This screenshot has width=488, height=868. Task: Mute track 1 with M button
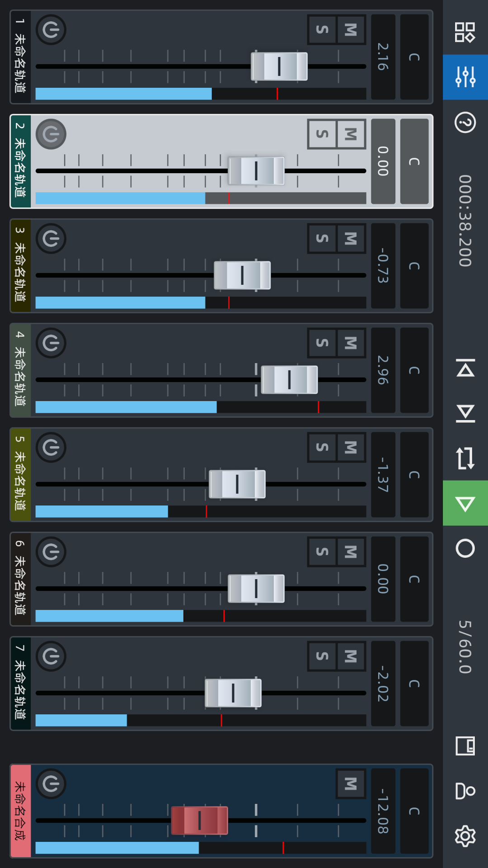point(351,30)
